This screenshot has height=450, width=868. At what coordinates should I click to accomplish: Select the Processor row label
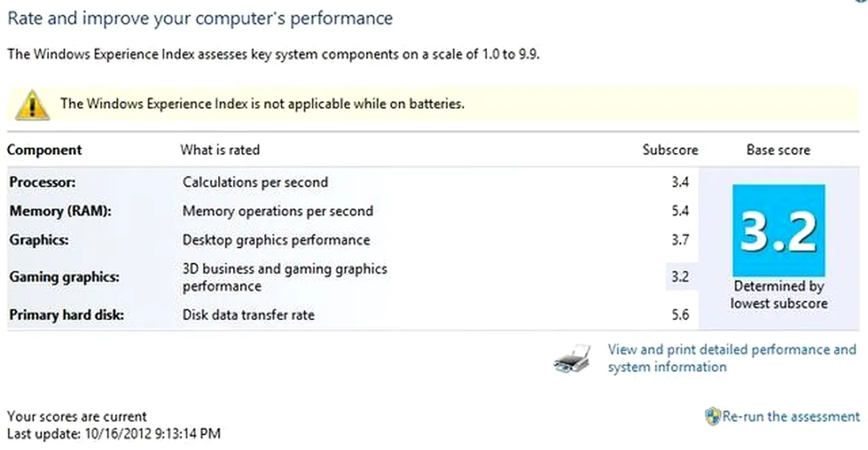click(x=42, y=183)
